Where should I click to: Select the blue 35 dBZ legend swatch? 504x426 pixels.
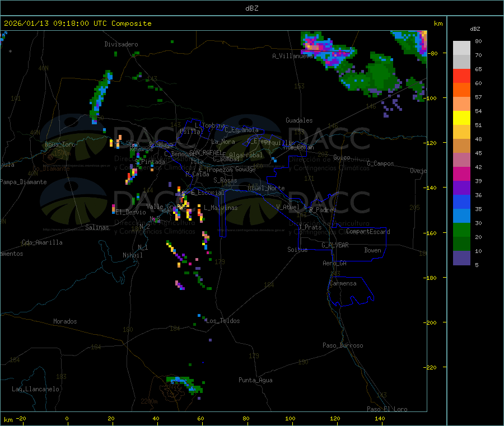click(461, 202)
